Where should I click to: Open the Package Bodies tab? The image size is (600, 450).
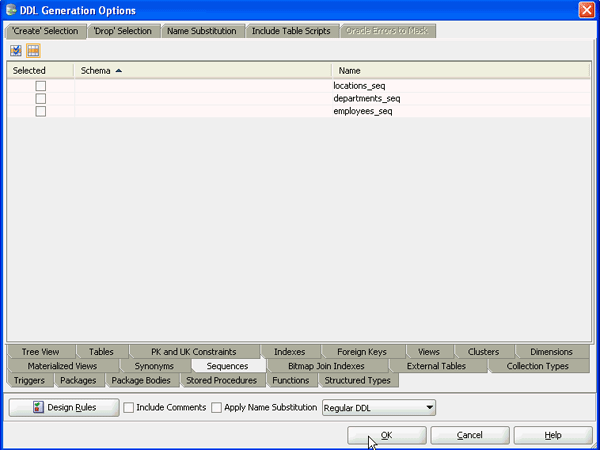click(141, 380)
